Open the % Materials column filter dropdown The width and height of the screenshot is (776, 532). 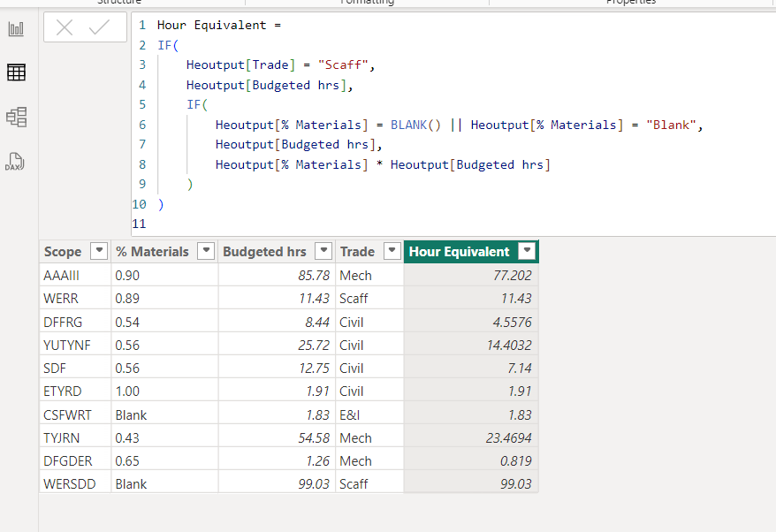pos(206,251)
